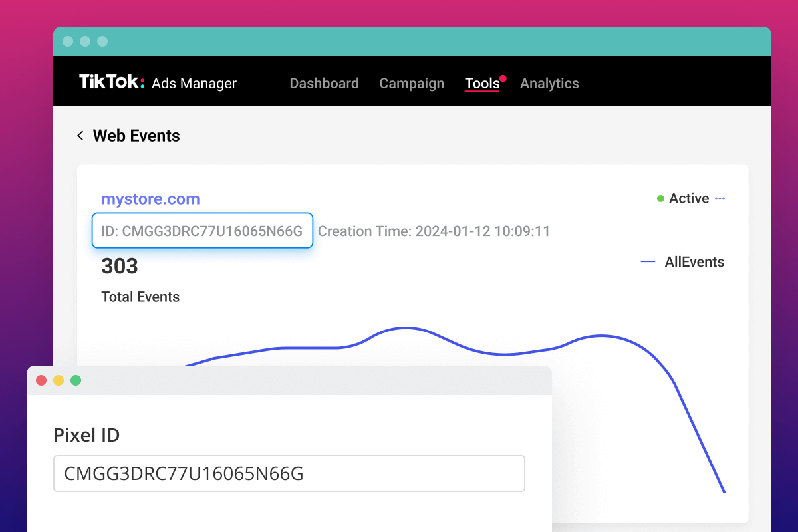Click the 303 Total Events count
The image size is (798, 532).
click(x=120, y=266)
